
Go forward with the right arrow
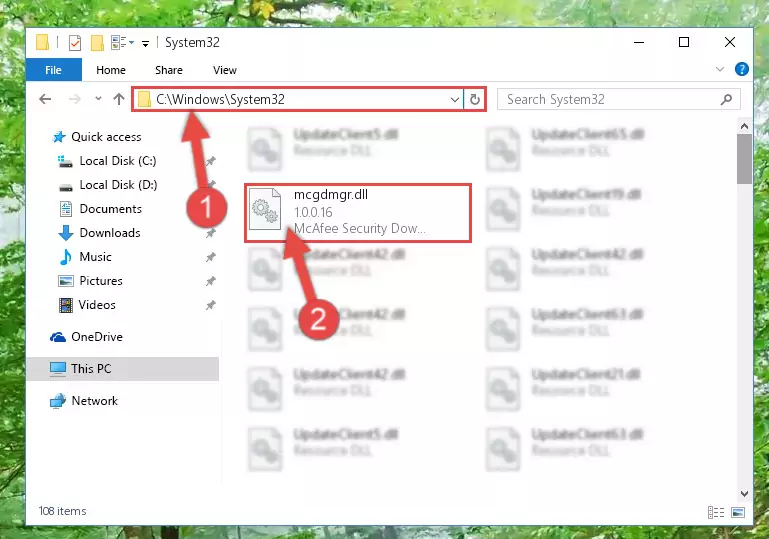coord(75,99)
